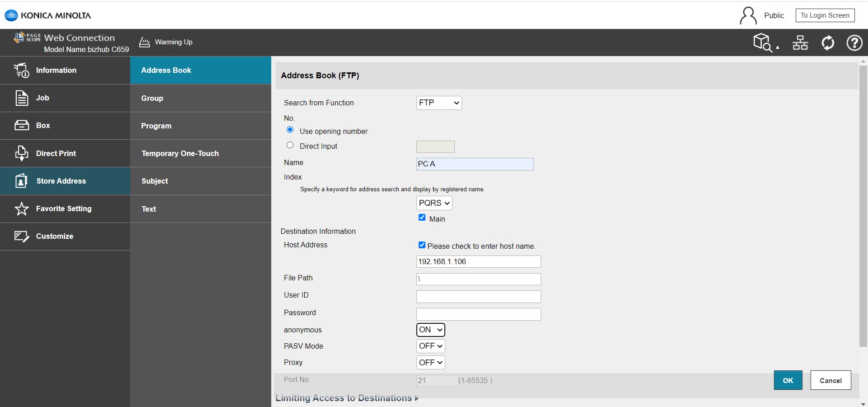The image size is (868, 407).
Task: Click the refresh page icon
Action: click(x=827, y=43)
